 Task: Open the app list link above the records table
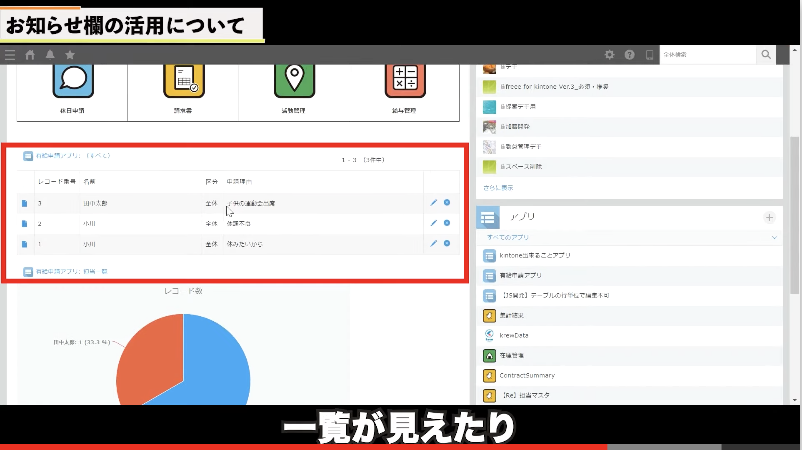73,155
